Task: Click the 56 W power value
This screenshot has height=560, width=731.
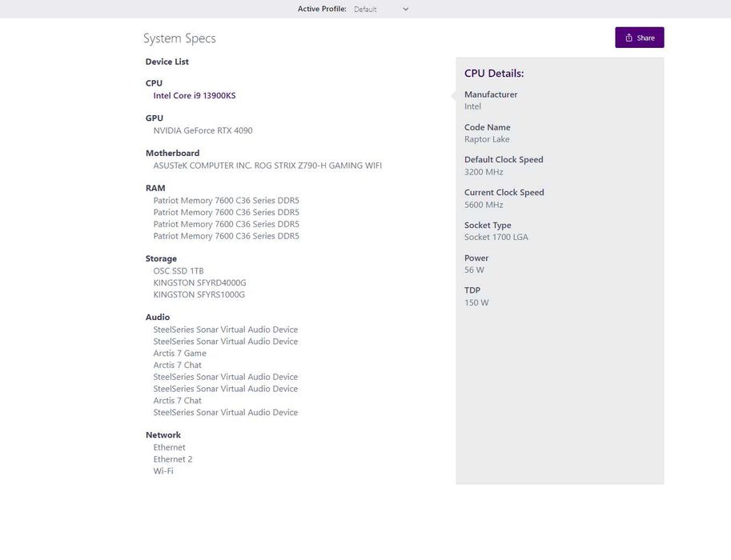Action: 474,270
